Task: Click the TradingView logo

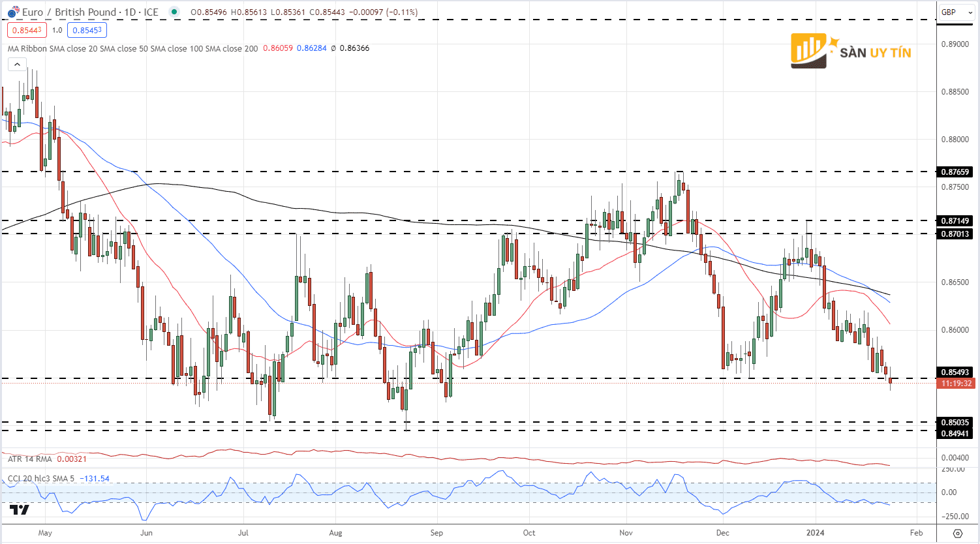Action: point(20,509)
